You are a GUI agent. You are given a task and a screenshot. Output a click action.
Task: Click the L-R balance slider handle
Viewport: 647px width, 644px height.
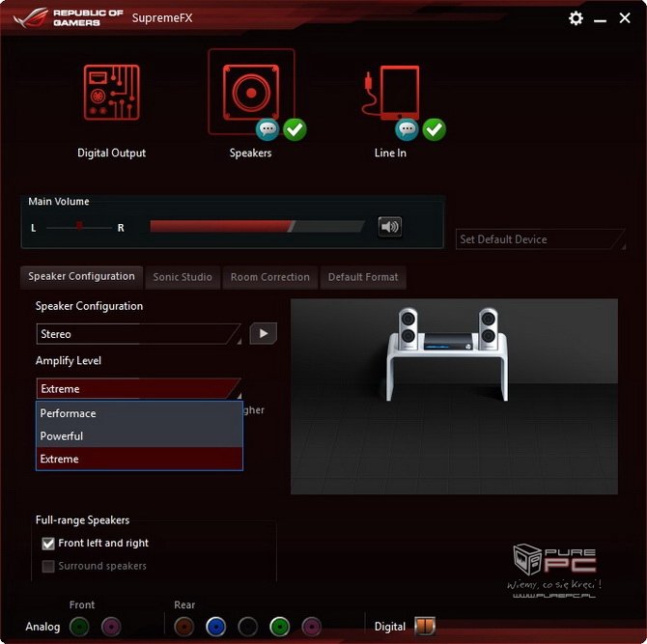[79, 226]
